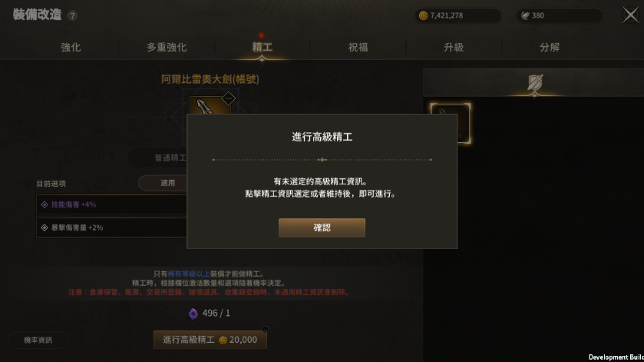Click the gold coin icon beside 7,421,278
The width and height of the screenshot is (644, 362).
pos(423,15)
